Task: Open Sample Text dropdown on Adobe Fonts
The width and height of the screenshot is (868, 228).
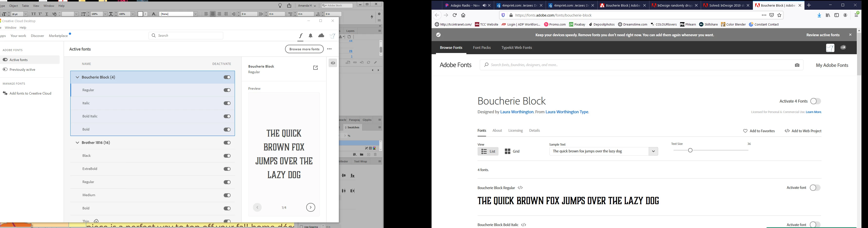Action: pyautogui.click(x=653, y=151)
